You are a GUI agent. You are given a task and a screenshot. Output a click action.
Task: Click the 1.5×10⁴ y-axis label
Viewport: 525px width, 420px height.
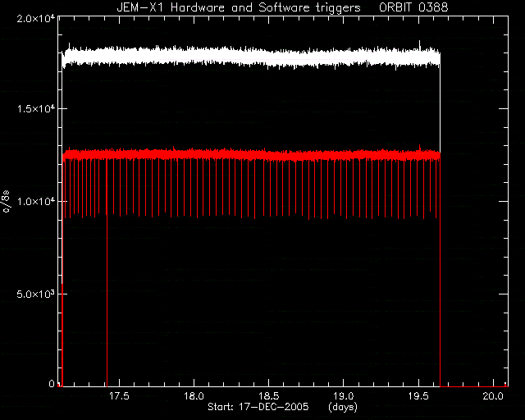(x=36, y=108)
